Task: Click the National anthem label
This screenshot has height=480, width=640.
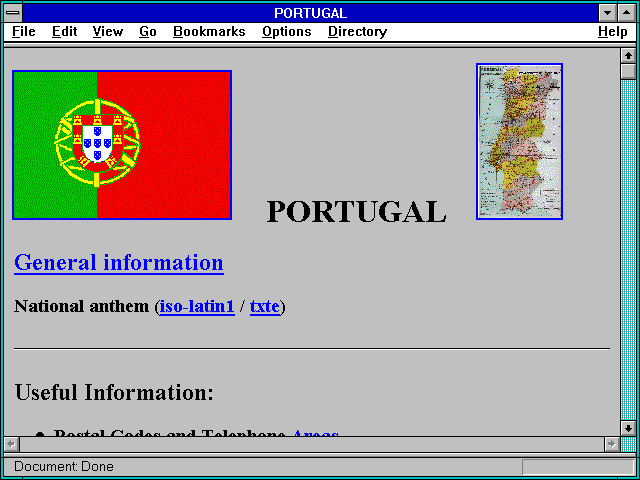Action: [81, 306]
